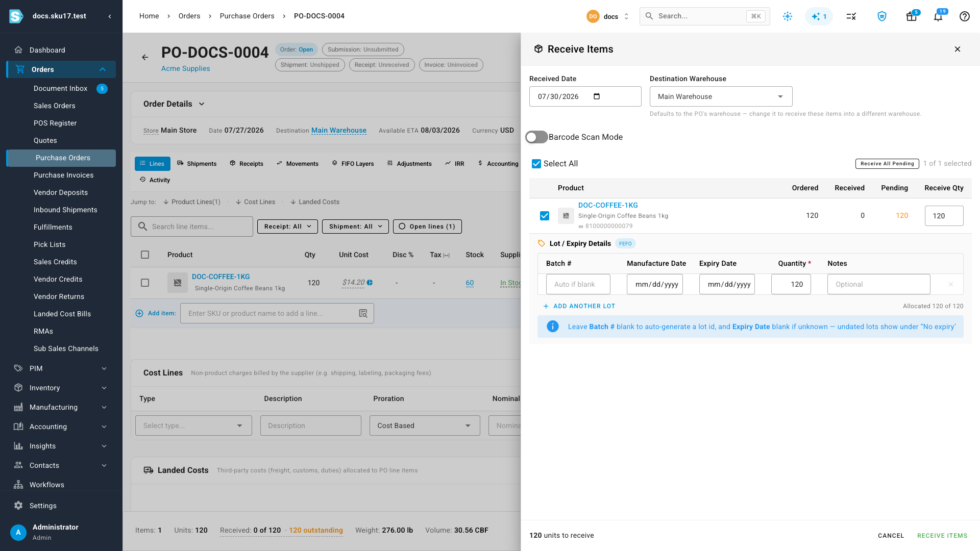980x551 pixels.
Task: Uncheck the Select All checkbox
Action: click(x=536, y=164)
